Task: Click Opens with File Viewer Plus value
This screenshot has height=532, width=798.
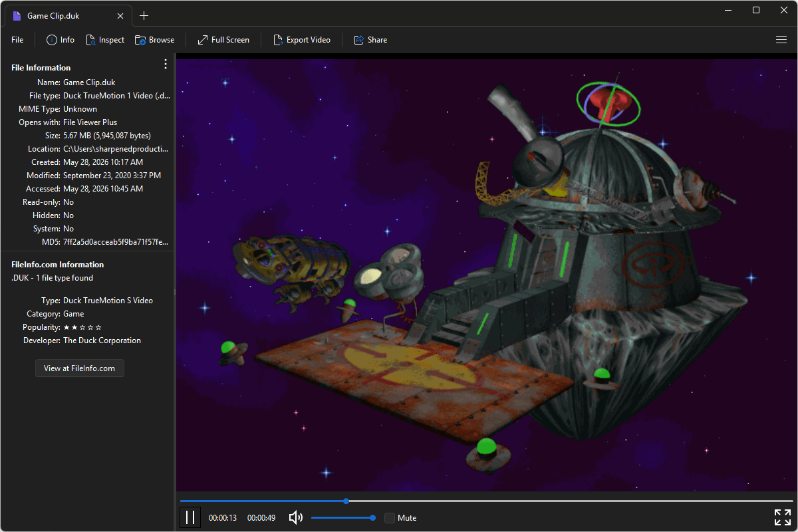Action: [x=90, y=122]
